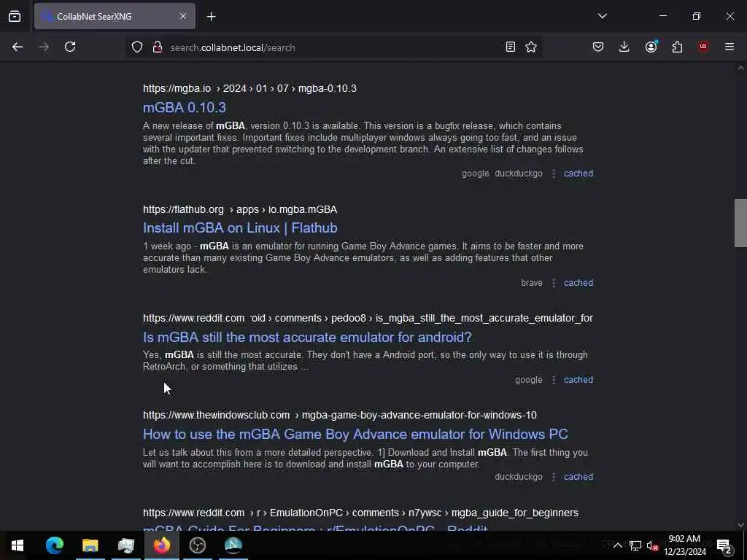Open cached version of mGBA 0.10.3 result
This screenshot has width=747, height=560.
click(x=578, y=174)
